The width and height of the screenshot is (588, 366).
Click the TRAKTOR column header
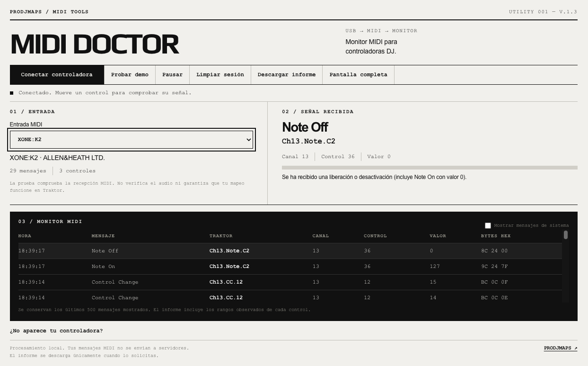pos(221,236)
